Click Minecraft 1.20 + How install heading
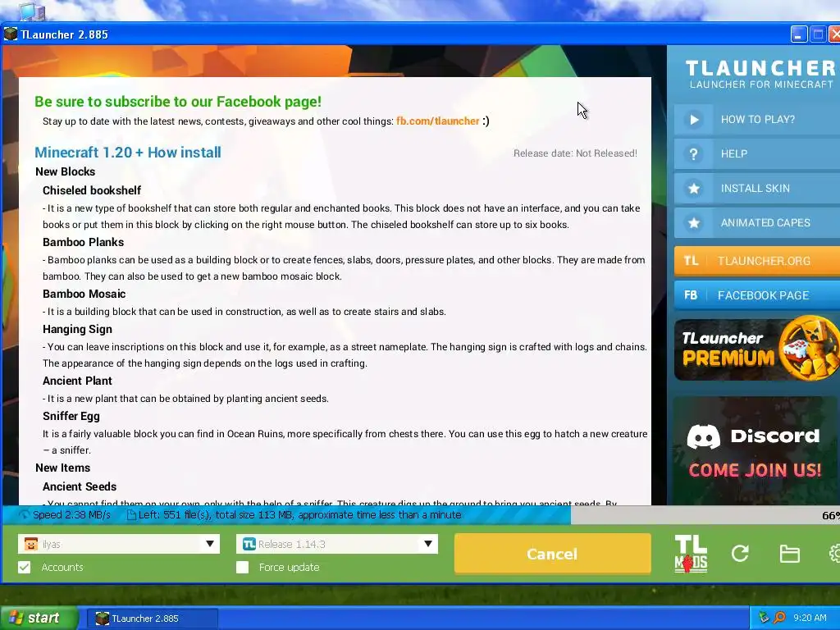Image resolution: width=840 pixels, height=630 pixels. [127, 153]
